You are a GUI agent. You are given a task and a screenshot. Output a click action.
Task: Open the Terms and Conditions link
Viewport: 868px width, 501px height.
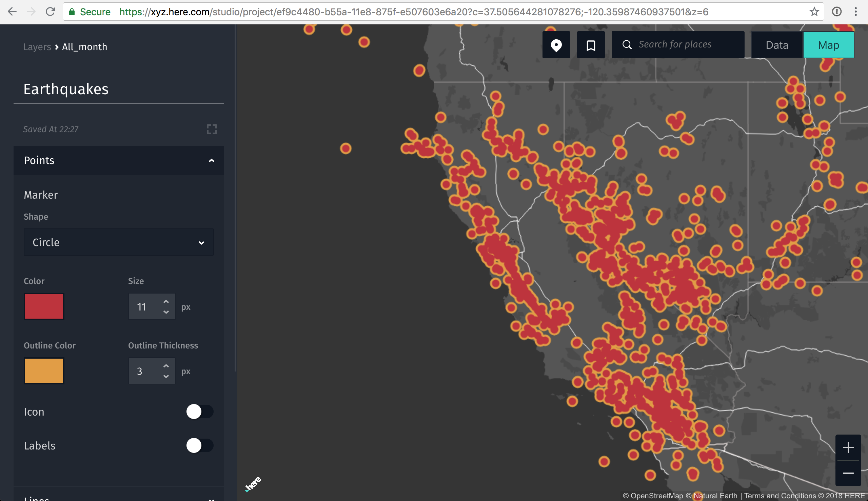tap(780, 496)
